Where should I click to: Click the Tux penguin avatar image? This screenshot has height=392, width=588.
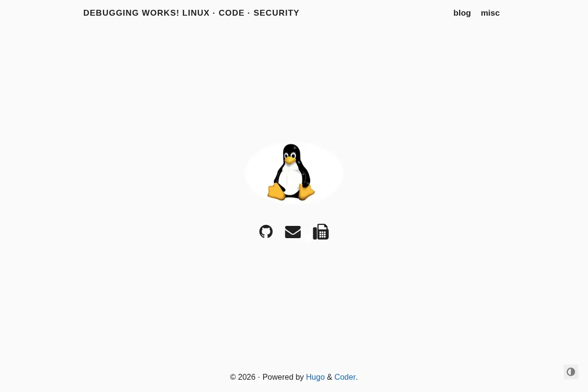294,172
